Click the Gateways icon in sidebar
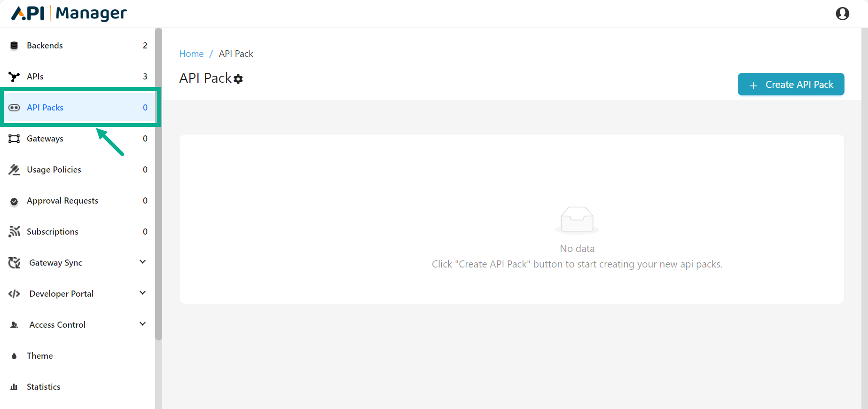The height and width of the screenshot is (409, 868). point(14,139)
